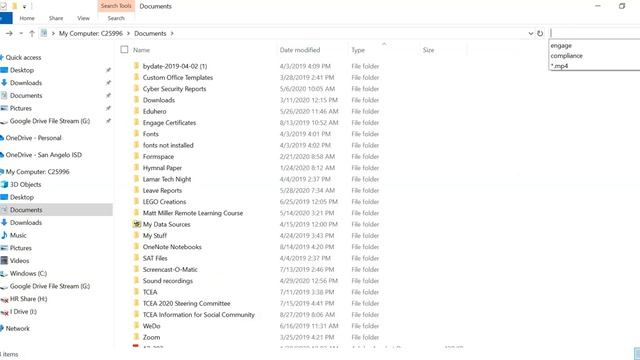Select Screencast-O-Matic folder icon

136,269
